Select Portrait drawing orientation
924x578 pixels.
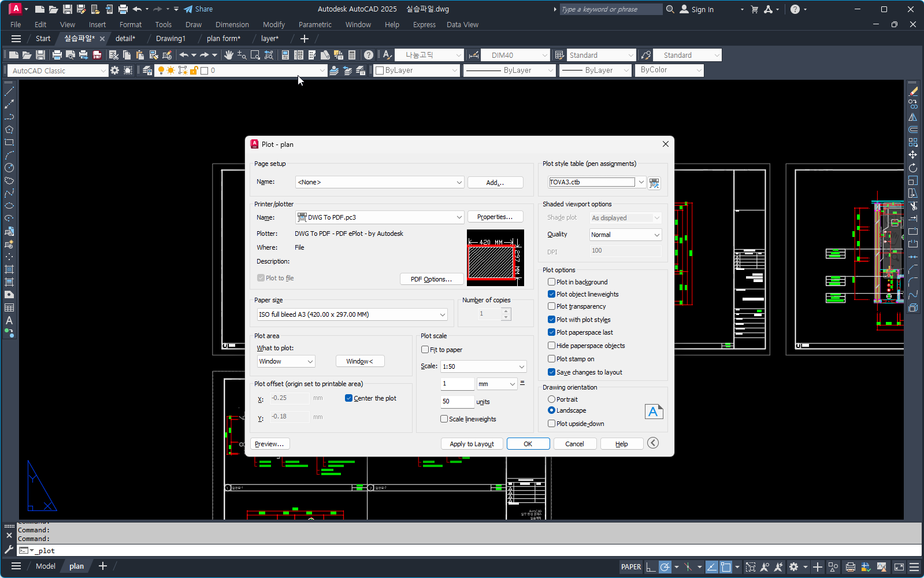coord(551,399)
